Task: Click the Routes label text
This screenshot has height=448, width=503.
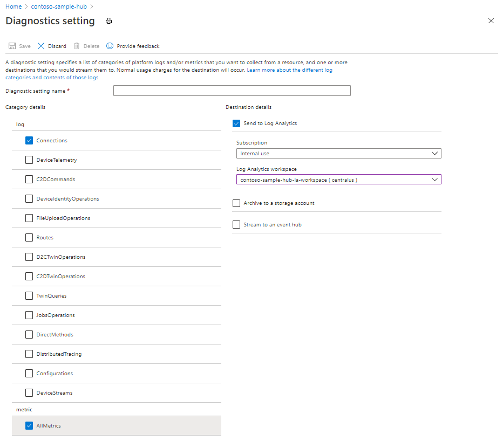Action: pyautogui.click(x=45, y=238)
